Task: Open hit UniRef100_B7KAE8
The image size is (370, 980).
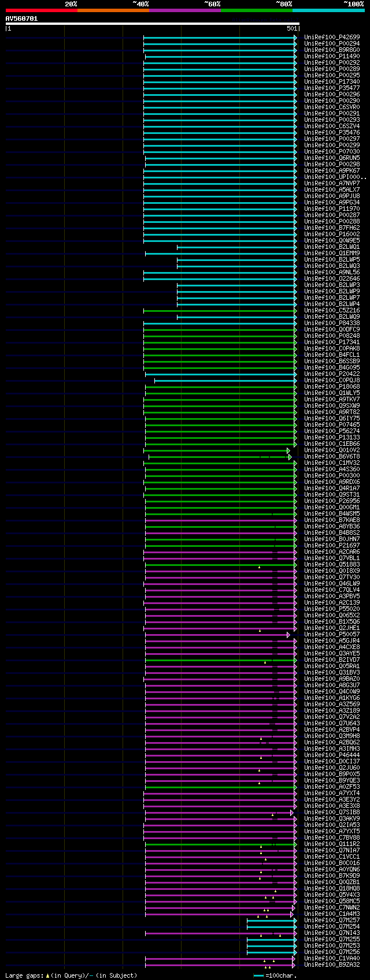Action: 332,520
